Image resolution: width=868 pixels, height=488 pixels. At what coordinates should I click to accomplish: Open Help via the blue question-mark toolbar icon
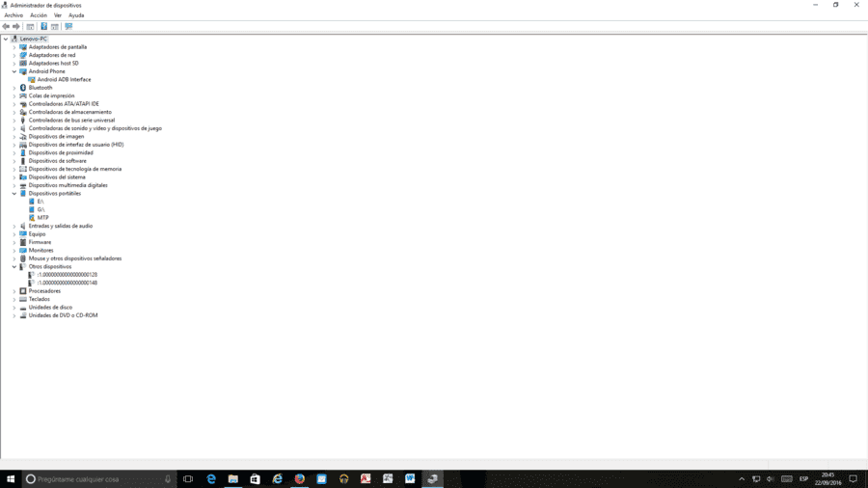pos(43,27)
